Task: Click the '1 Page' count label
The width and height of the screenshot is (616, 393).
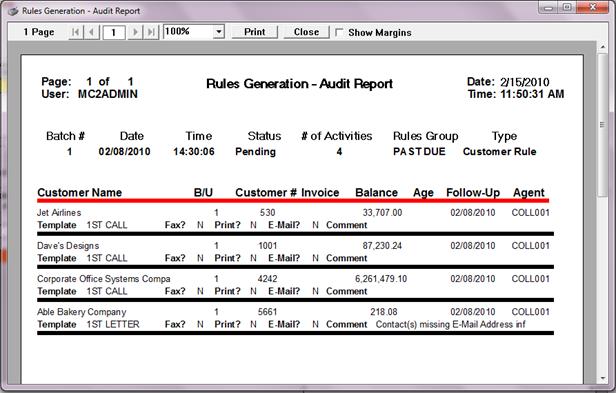Action: [38, 32]
